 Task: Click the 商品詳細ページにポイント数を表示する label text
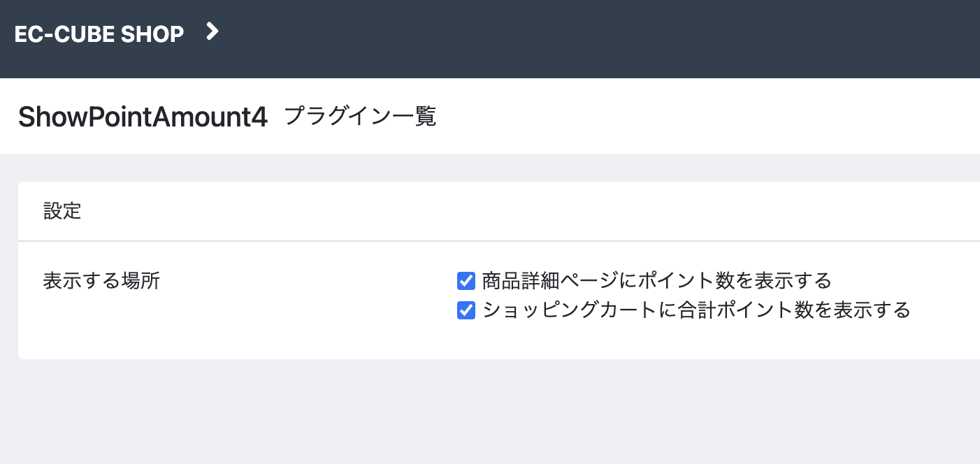click(656, 281)
